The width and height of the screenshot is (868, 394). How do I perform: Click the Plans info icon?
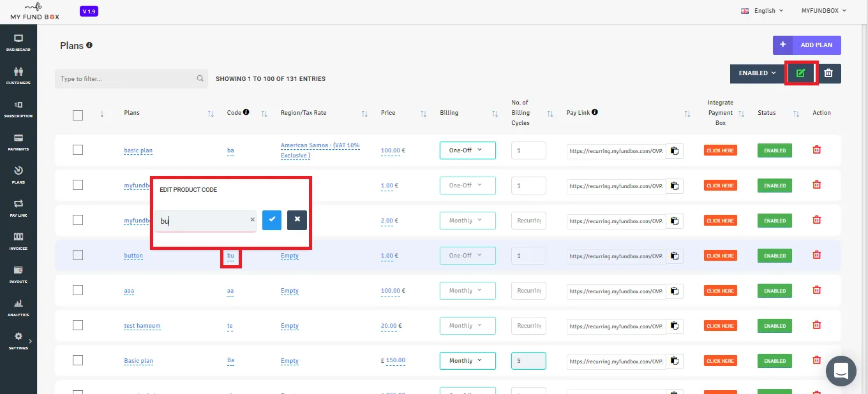[89, 45]
